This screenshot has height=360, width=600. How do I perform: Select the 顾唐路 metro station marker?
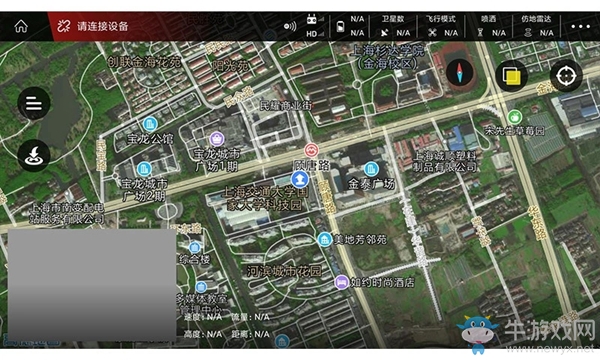pyautogui.click(x=311, y=150)
